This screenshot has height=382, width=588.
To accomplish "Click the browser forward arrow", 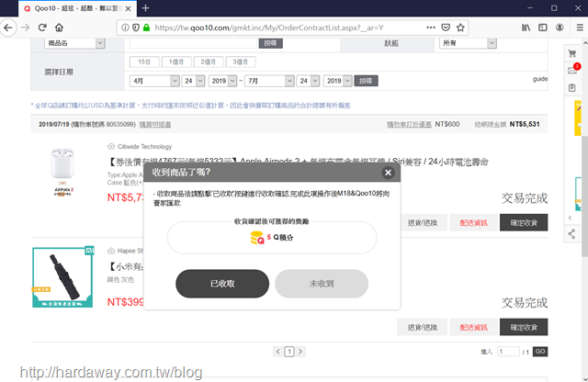I will tap(25, 28).
